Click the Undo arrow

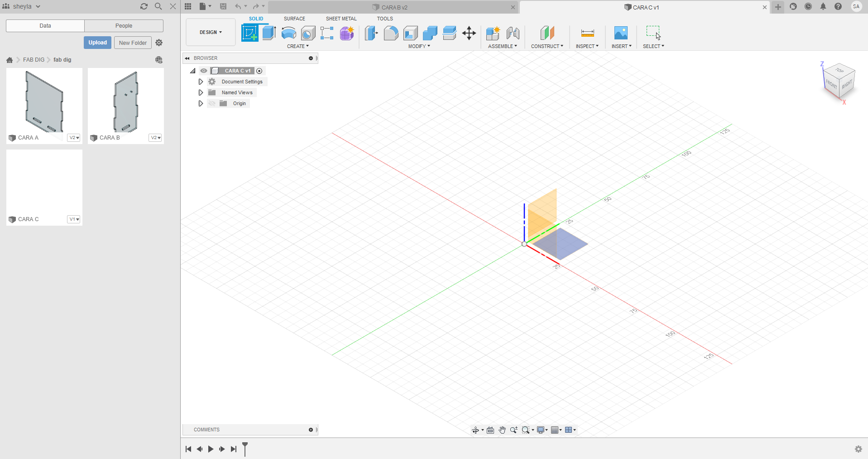pos(238,6)
